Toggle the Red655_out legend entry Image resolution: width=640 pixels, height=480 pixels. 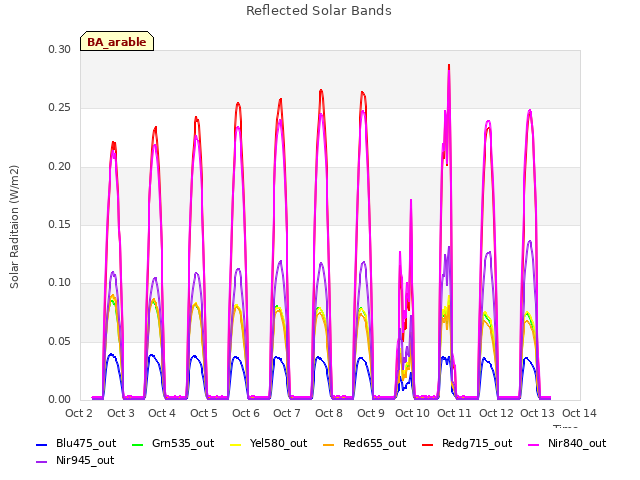pos(364,443)
